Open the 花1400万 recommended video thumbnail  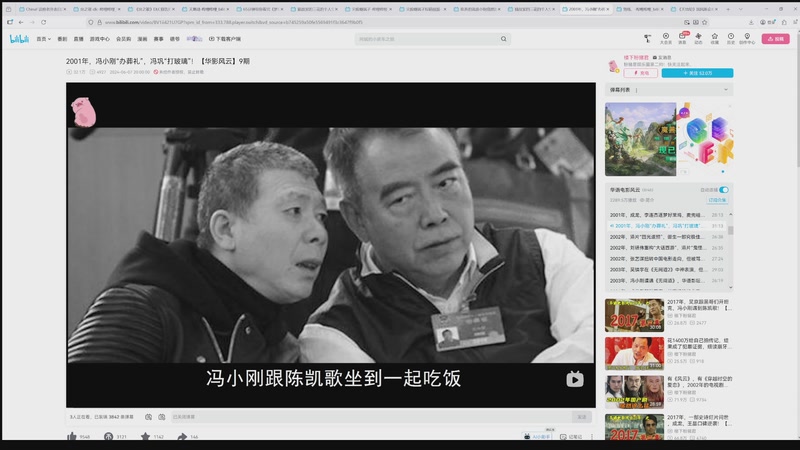(x=634, y=353)
